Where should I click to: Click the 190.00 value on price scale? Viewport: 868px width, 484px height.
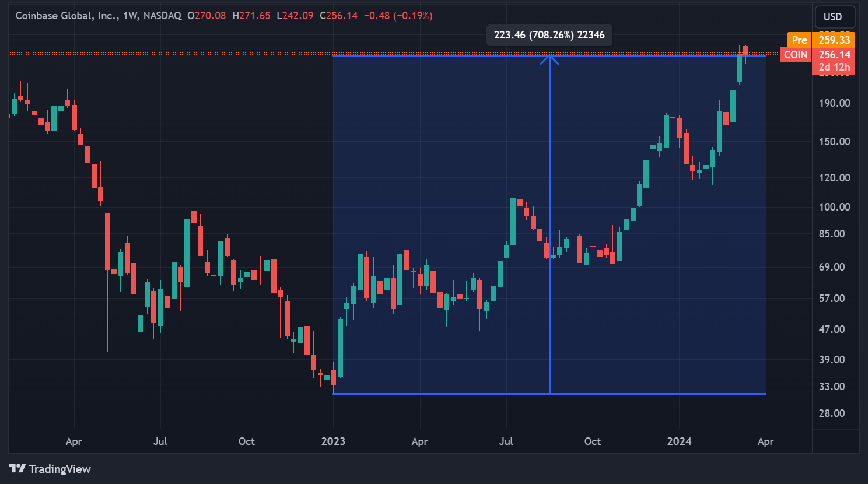834,103
